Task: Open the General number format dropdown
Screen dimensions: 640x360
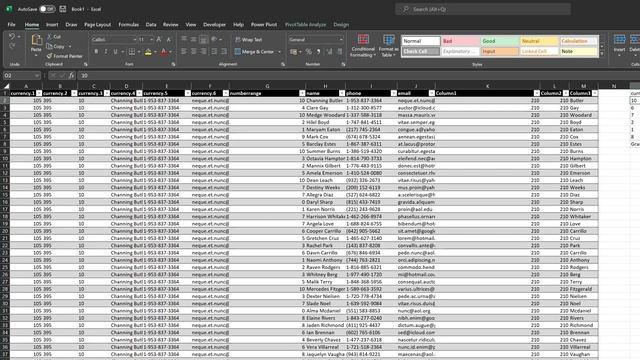Action: [341, 40]
